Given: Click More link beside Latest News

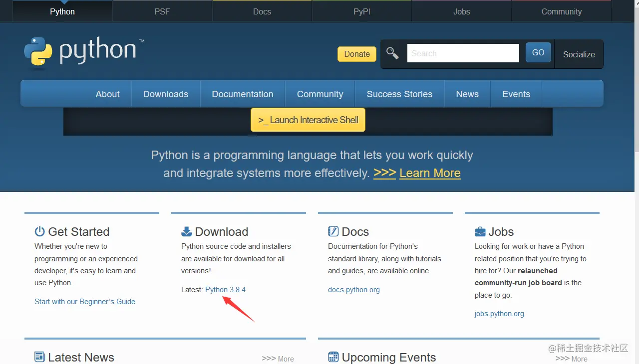Looking at the screenshot, I should (x=278, y=359).
